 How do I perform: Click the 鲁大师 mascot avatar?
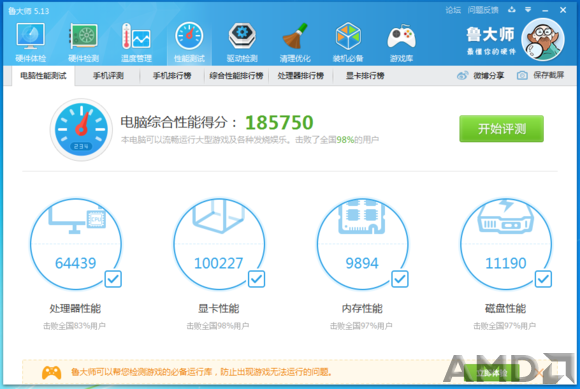click(543, 40)
